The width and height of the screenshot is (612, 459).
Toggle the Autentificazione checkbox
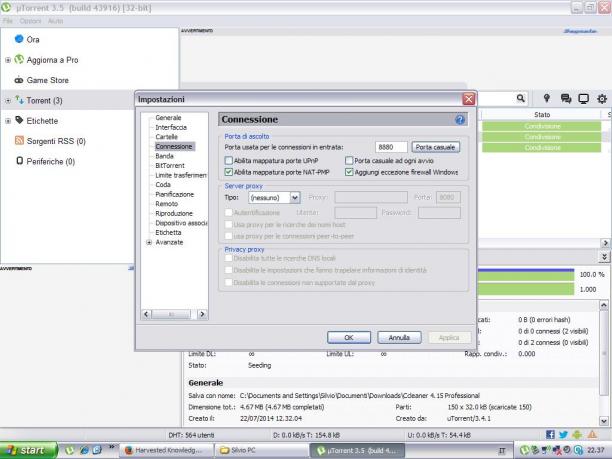pos(229,213)
